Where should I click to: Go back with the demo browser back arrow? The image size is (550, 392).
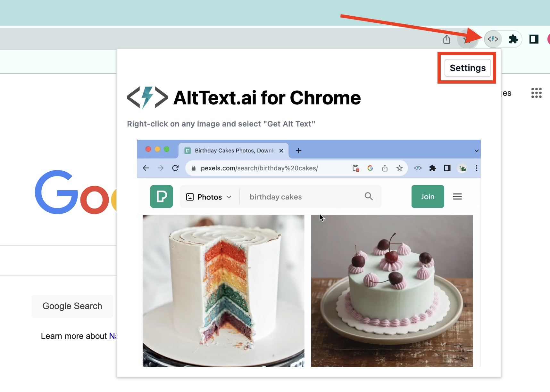click(146, 168)
